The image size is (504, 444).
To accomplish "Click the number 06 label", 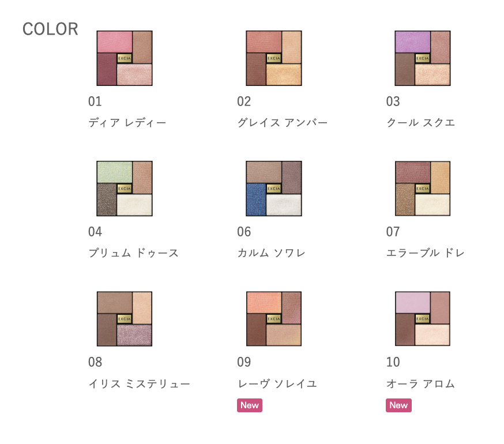I will pos(244,232).
